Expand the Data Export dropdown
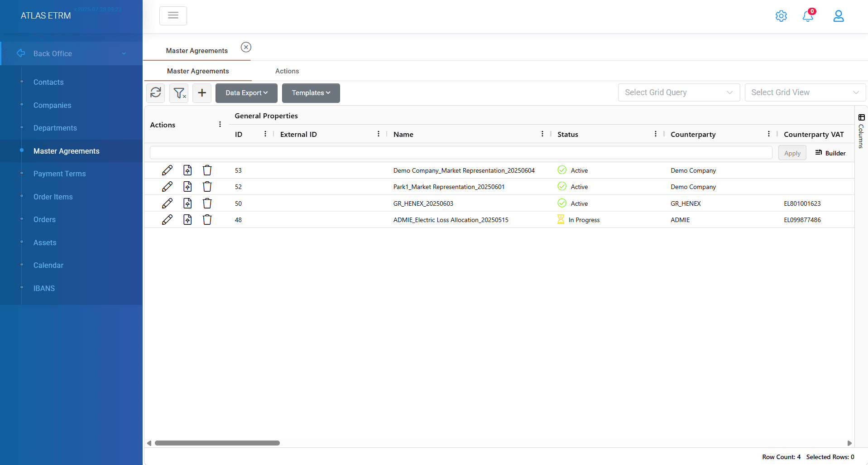Viewport: 868px width, 465px height. [246, 93]
